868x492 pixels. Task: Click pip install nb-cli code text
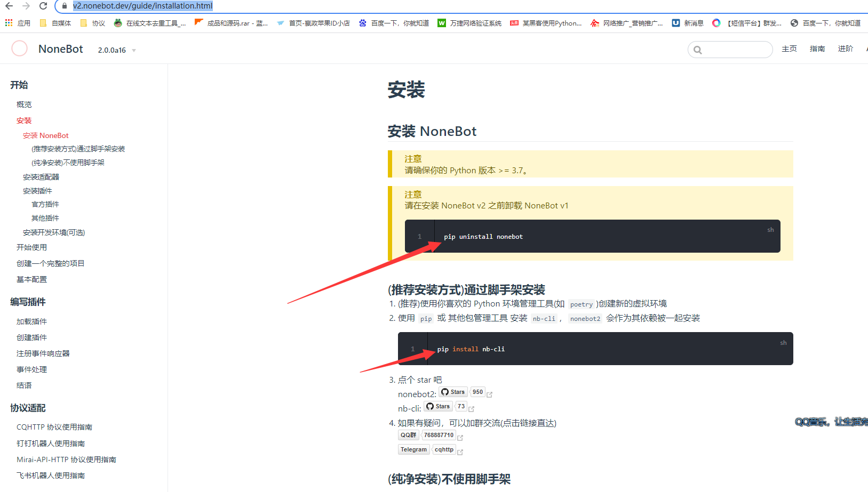point(471,349)
